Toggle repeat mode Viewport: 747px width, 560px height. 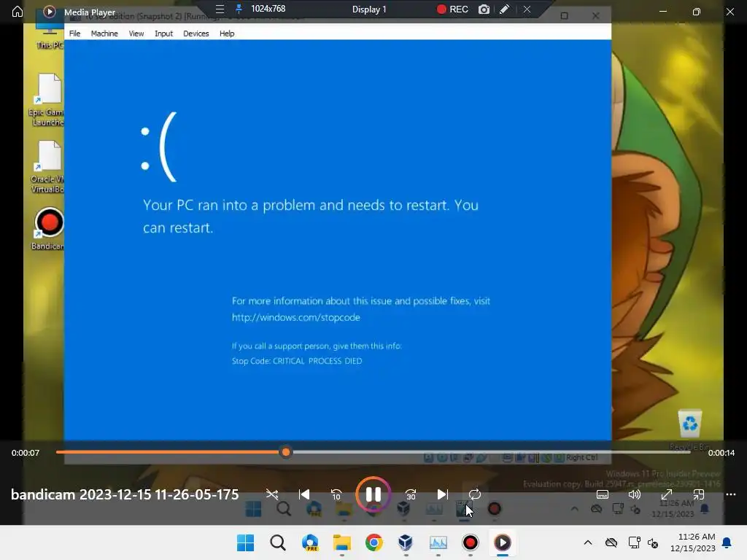tap(474, 494)
